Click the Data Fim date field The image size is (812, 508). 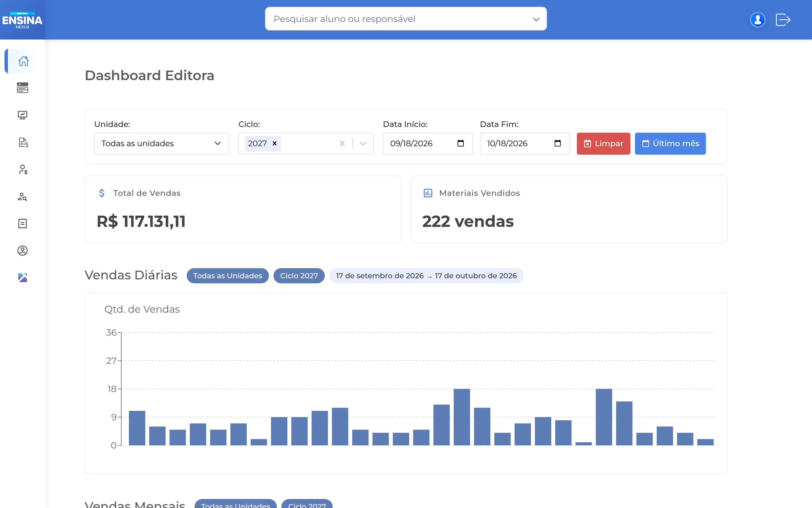coord(525,143)
